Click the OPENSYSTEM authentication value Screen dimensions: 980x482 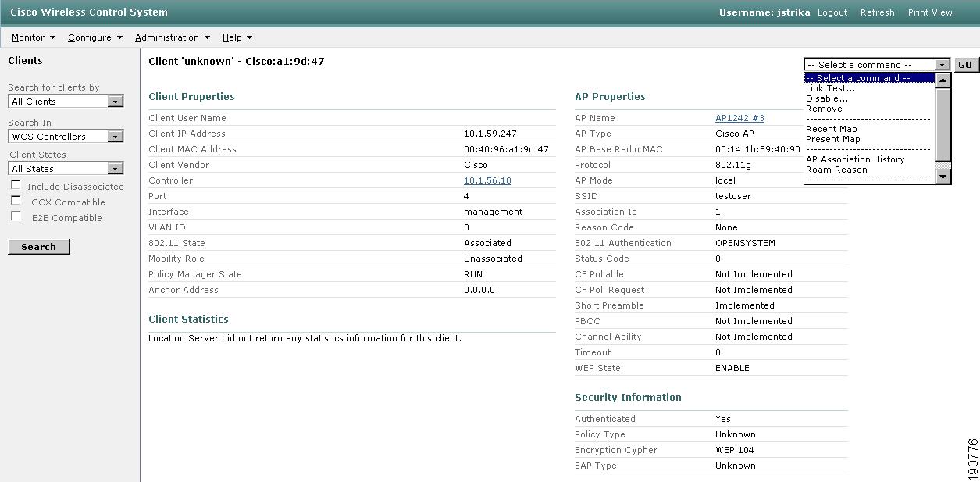pyautogui.click(x=745, y=243)
